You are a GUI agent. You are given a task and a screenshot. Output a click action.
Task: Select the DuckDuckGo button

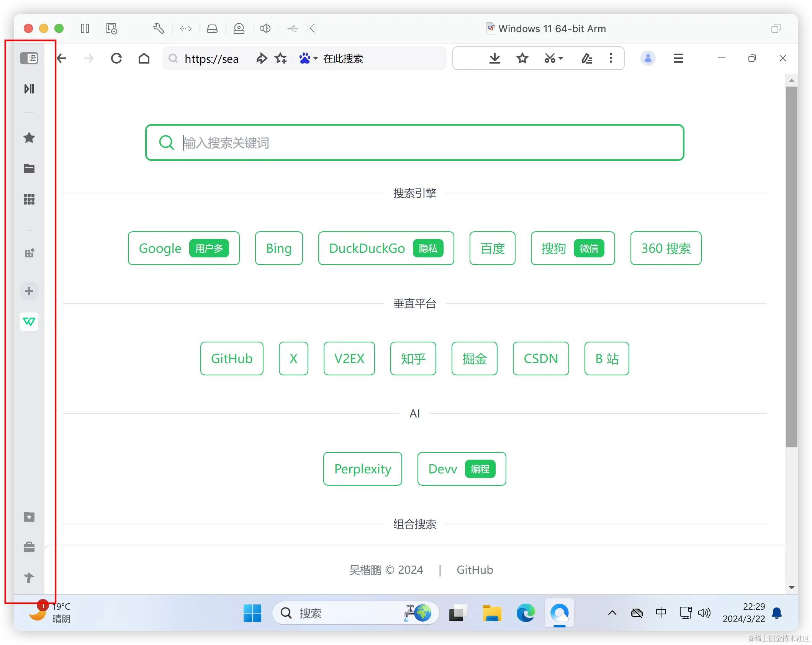[386, 248]
